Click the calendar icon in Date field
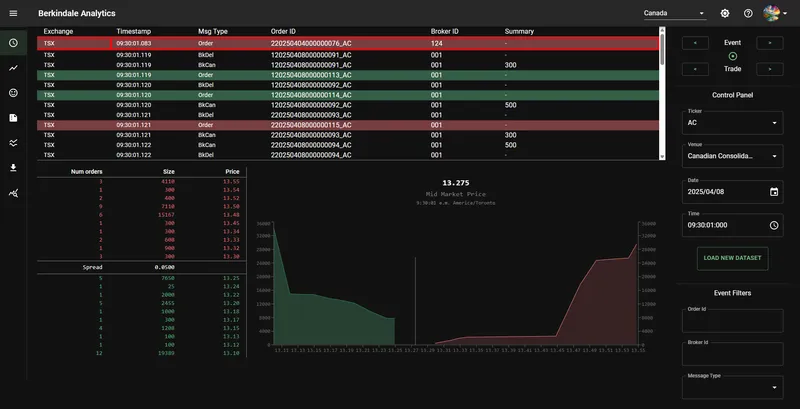This screenshot has height=409, width=800. click(773, 192)
